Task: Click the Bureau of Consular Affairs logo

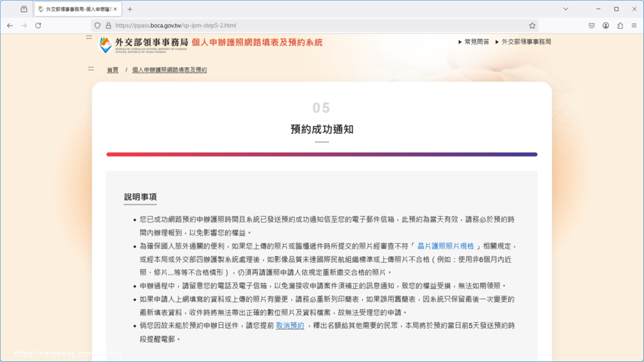Action: (x=143, y=45)
